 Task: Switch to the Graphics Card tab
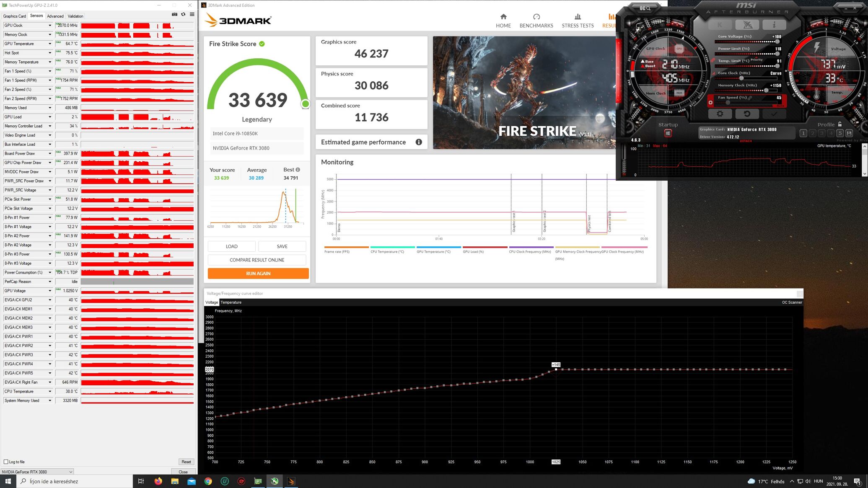14,16
